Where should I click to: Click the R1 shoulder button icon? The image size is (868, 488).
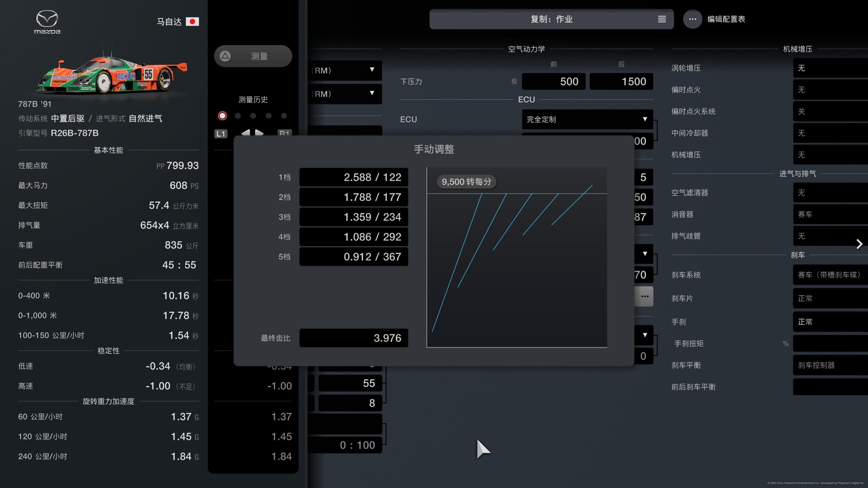click(x=284, y=132)
